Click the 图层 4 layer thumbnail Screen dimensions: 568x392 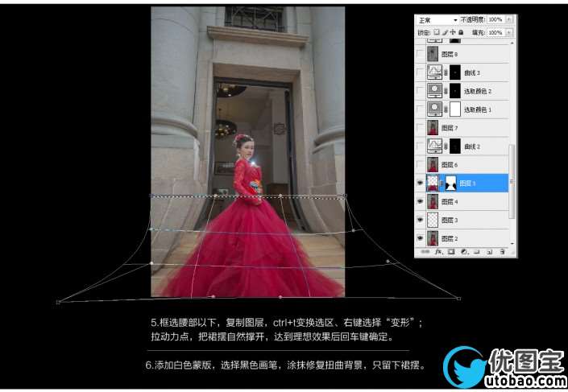click(433, 201)
